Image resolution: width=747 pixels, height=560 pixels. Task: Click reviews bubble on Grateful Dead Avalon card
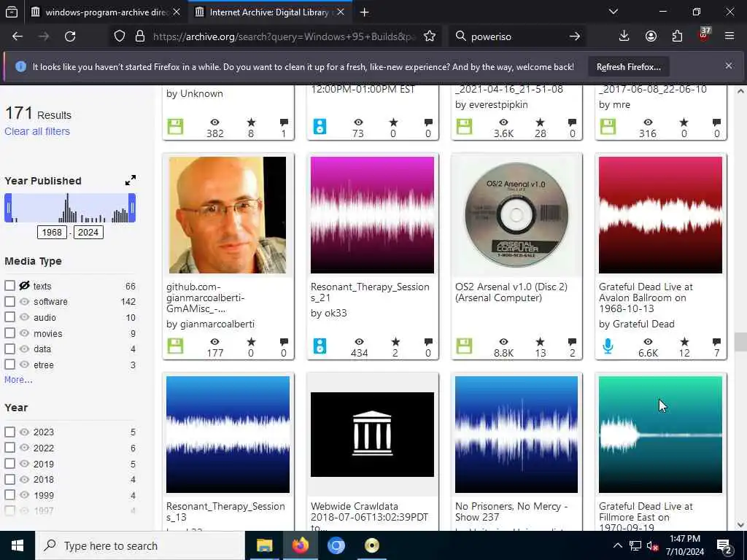coord(716,342)
